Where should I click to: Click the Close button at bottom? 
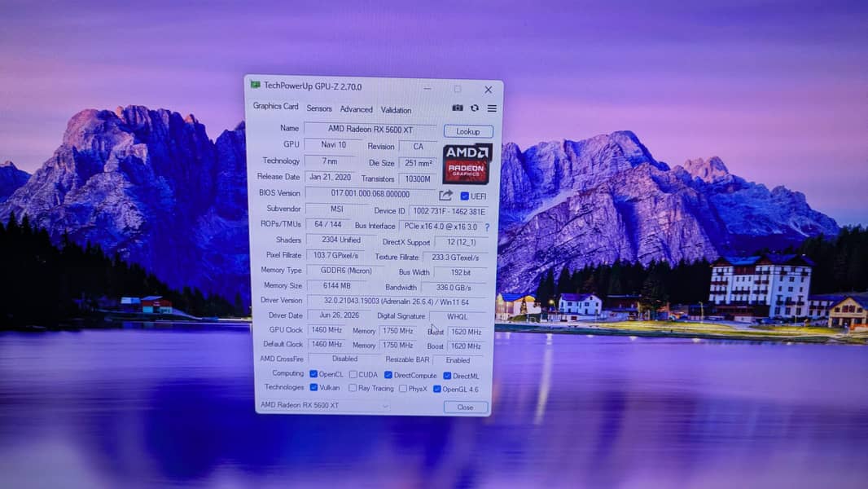click(466, 407)
